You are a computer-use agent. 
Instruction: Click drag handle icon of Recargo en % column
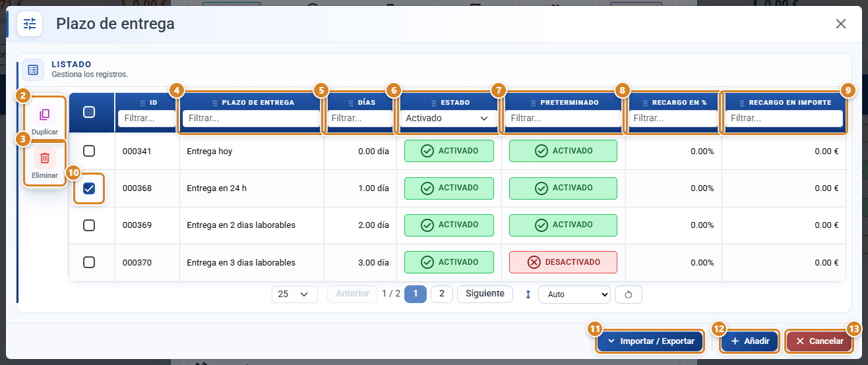[644, 103]
